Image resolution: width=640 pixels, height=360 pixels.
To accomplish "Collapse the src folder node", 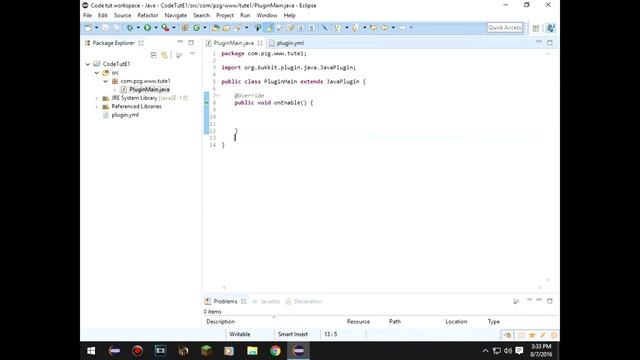I will [96, 73].
